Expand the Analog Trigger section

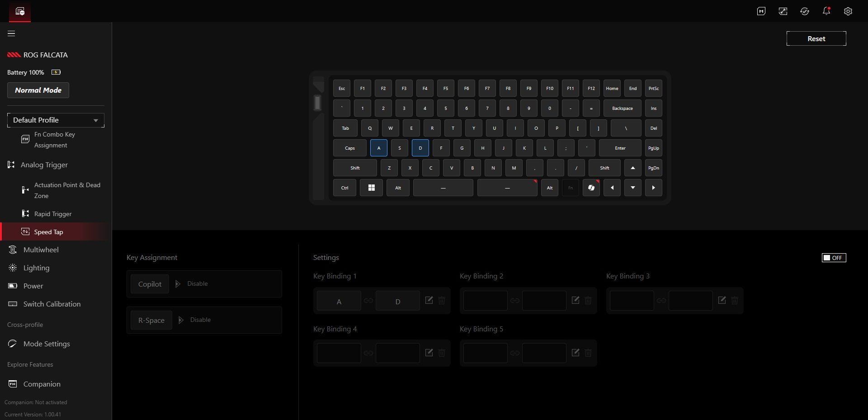[44, 165]
